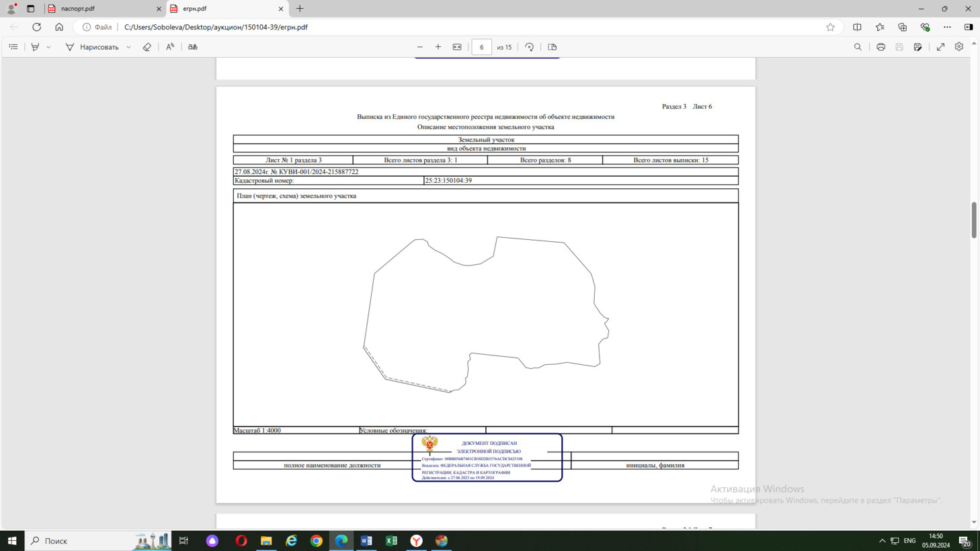This screenshot has width=980, height=551.
Task: Toggle the page view layout button
Action: pyautogui.click(x=553, y=47)
